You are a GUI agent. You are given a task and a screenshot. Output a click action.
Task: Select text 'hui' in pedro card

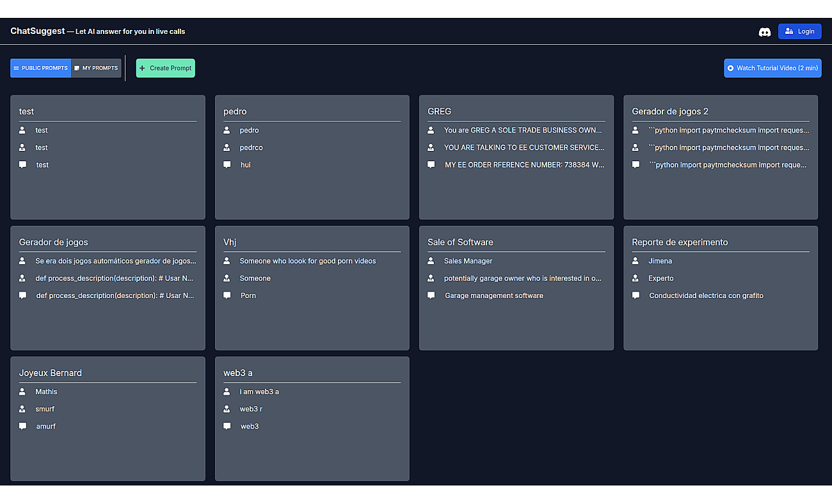click(245, 164)
